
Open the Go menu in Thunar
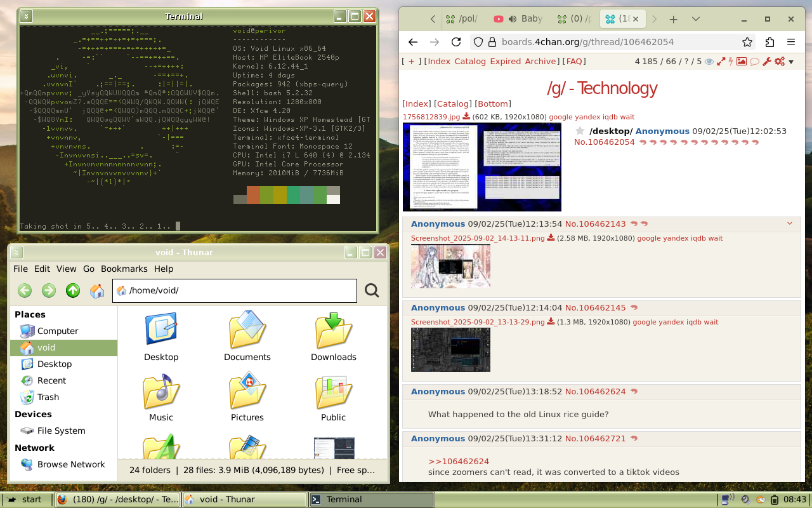[x=89, y=269]
